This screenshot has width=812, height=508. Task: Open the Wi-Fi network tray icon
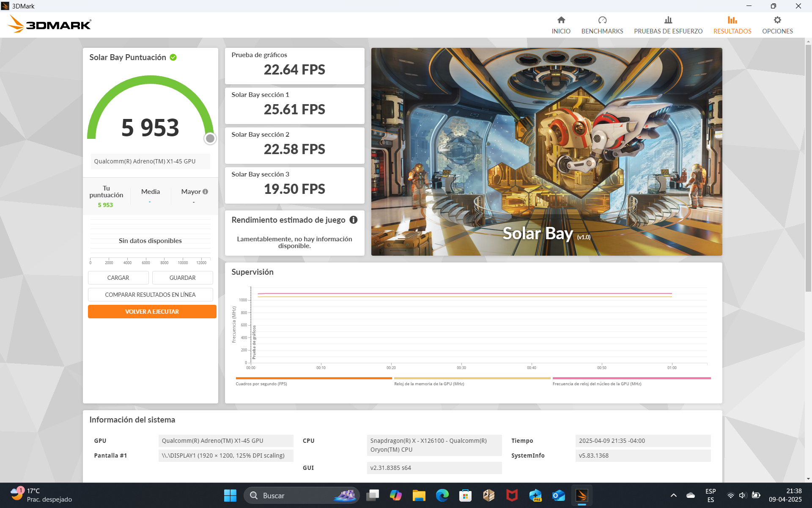click(730, 495)
